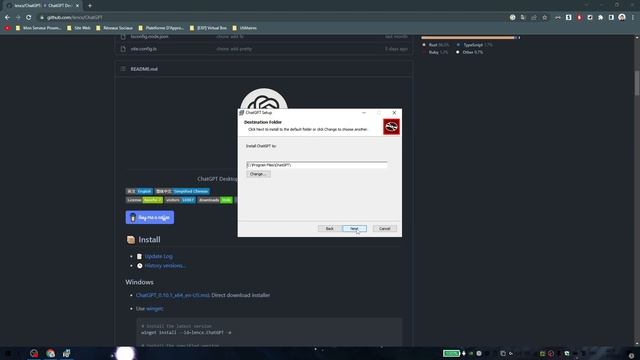The height and width of the screenshot is (360, 640).
Task: Click the TypeScript language entry
Action: click(x=475, y=45)
